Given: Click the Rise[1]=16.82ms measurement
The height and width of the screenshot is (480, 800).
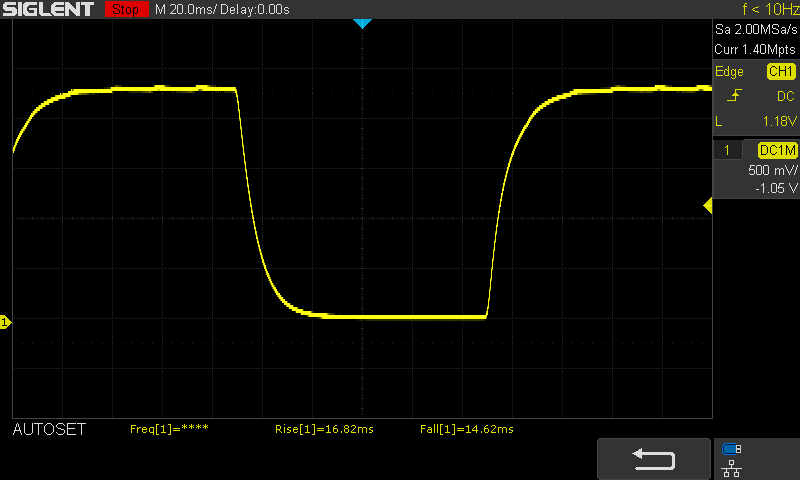Looking at the screenshot, I should (324, 429).
